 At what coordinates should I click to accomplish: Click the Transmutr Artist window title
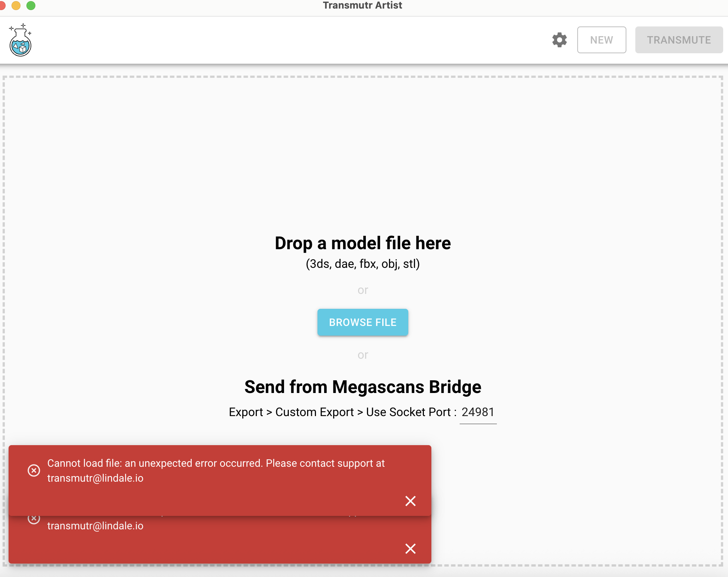(362, 5)
